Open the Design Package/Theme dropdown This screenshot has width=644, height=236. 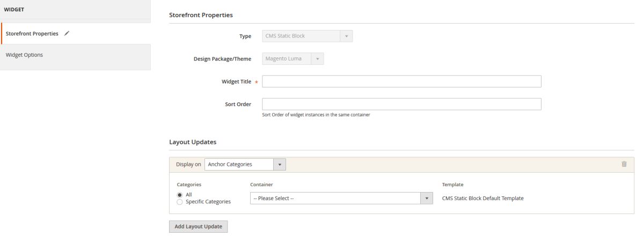[292, 59]
